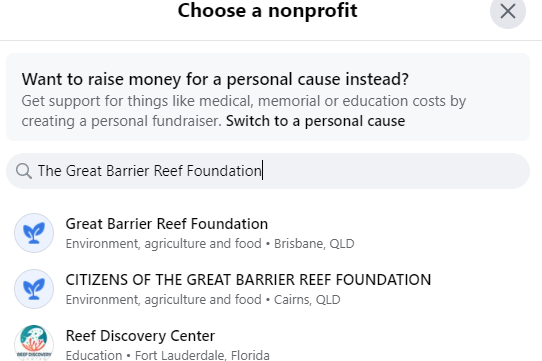
Task: Click the plant icon beside CITIZENS OF THE GREAT BARRIER REEF
Action: (x=34, y=289)
